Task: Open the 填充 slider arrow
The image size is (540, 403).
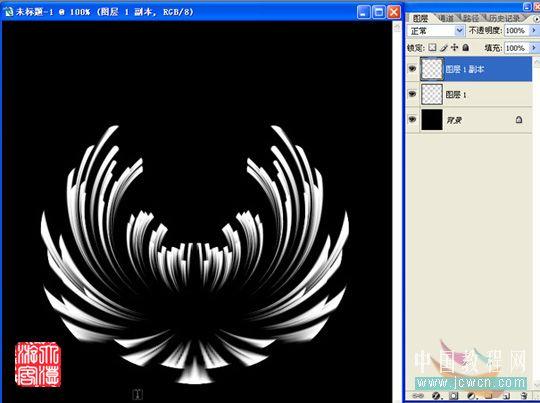Action: pos(534,48)
